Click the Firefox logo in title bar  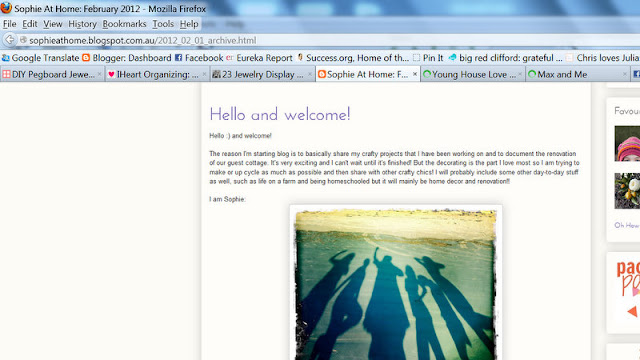pos(6,8)
